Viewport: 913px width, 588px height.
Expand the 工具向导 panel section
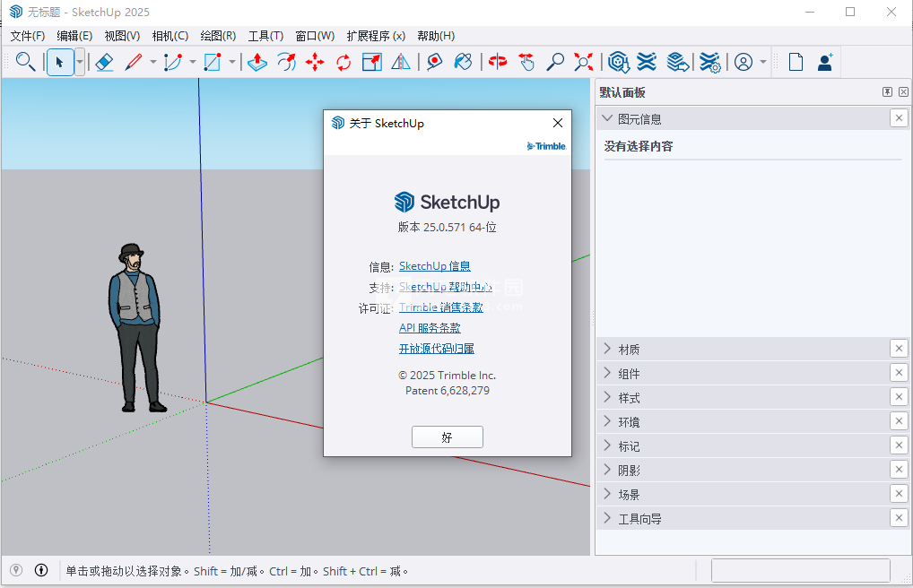click(x=607, y=517)
